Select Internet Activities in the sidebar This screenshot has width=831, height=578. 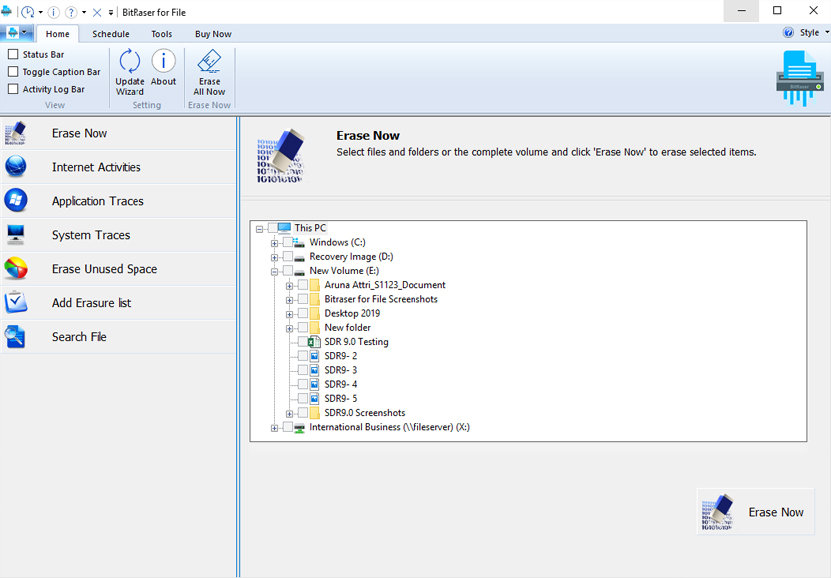pyautogui.click(x=119, y=167)
